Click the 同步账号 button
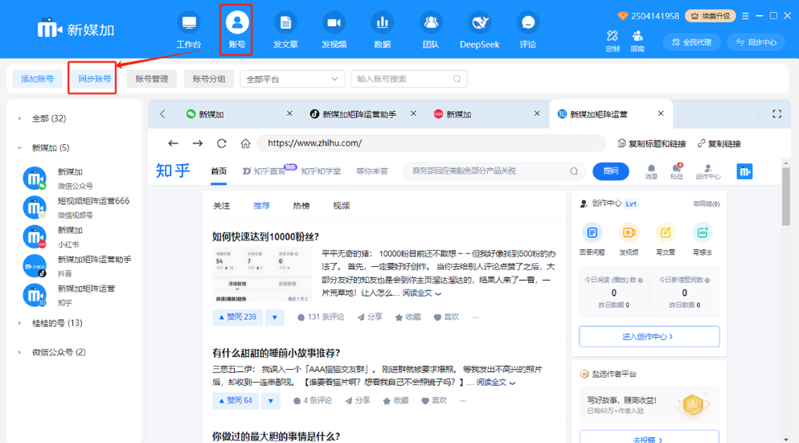Screen dimensions: 799x443 [94, 79]
